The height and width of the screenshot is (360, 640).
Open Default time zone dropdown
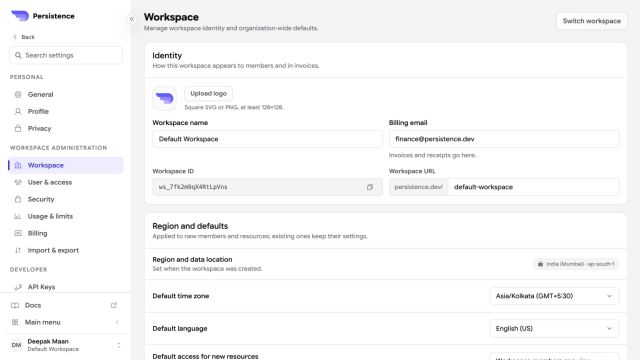(554, 296)
